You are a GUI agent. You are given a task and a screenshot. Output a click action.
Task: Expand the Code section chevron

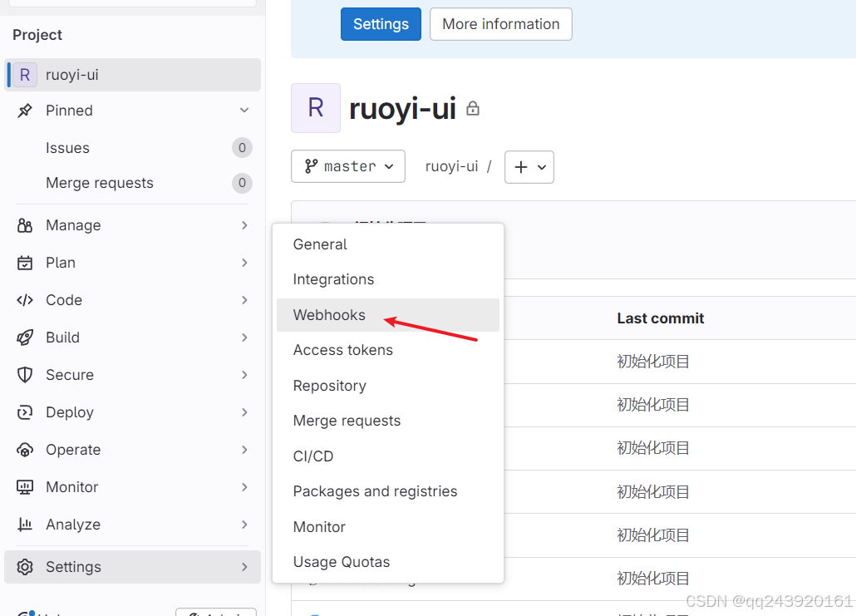[244, 300]
